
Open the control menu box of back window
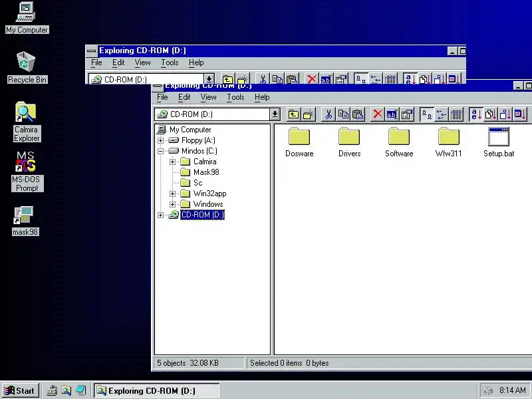(91, 51)
